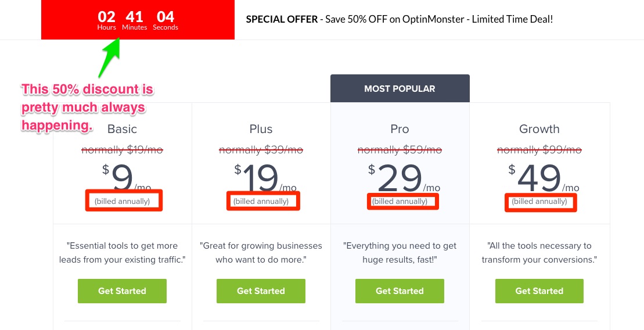The height and width of the screenshot is (330, 644).
Task: Click Get Started under the Basic plan
Action: click(x=122, y=291)
